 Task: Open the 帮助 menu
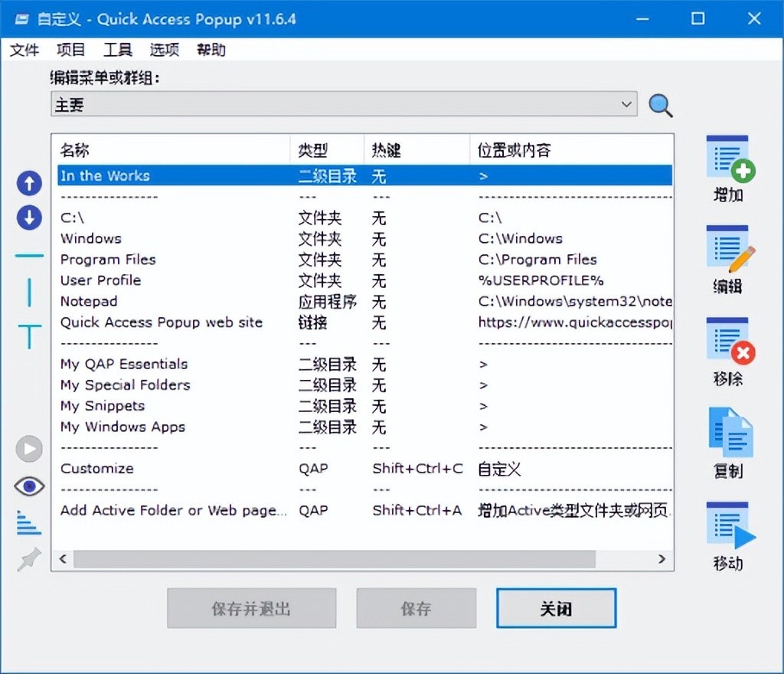click(211, 50)
